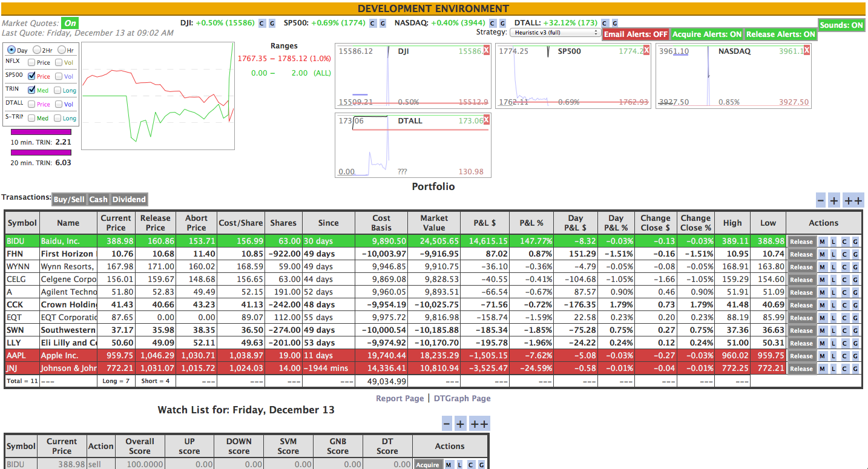The width and height of the screenshot is (868, 469).
Task: Click the G icon next to DJI quote
Action: 272,23
